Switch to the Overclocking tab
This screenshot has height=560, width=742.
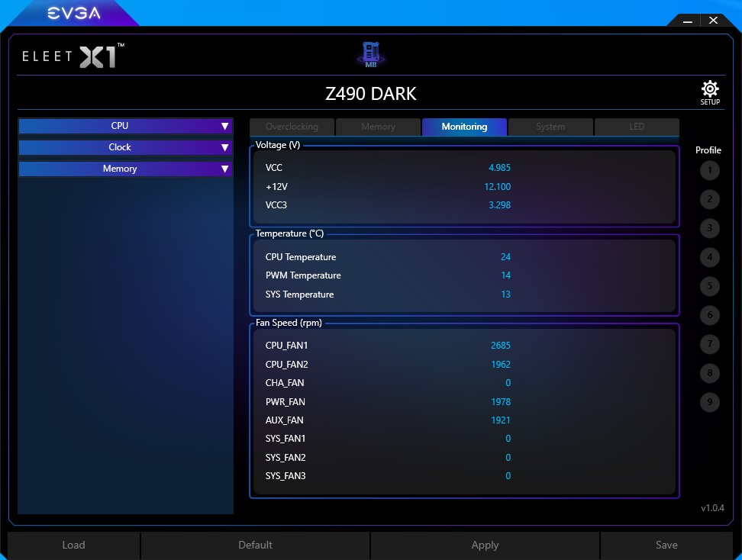click(x=292, y=127)
